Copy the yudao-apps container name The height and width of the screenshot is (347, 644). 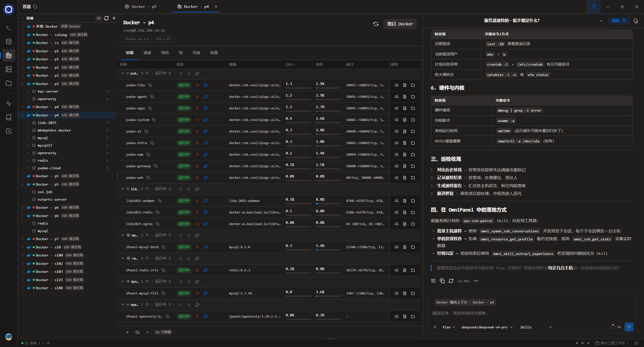tap(150, 108)
